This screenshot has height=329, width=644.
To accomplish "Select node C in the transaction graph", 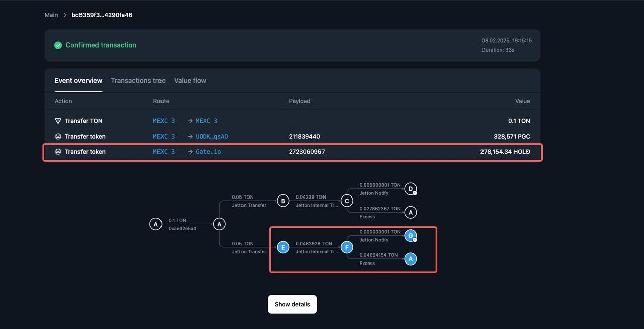I will (347, 201).
